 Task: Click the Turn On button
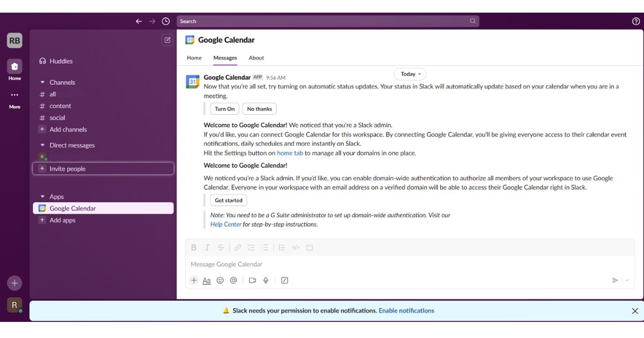click(224, 109)
